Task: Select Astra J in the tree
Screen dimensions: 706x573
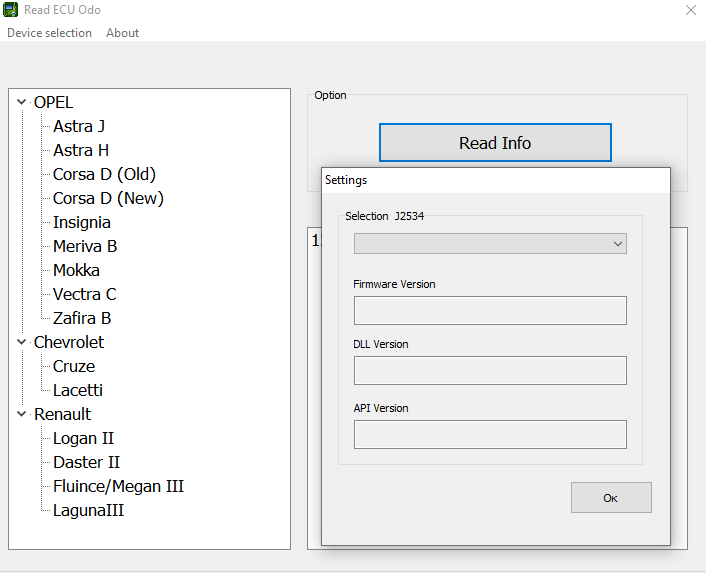Action: click(x=79, y=126)
